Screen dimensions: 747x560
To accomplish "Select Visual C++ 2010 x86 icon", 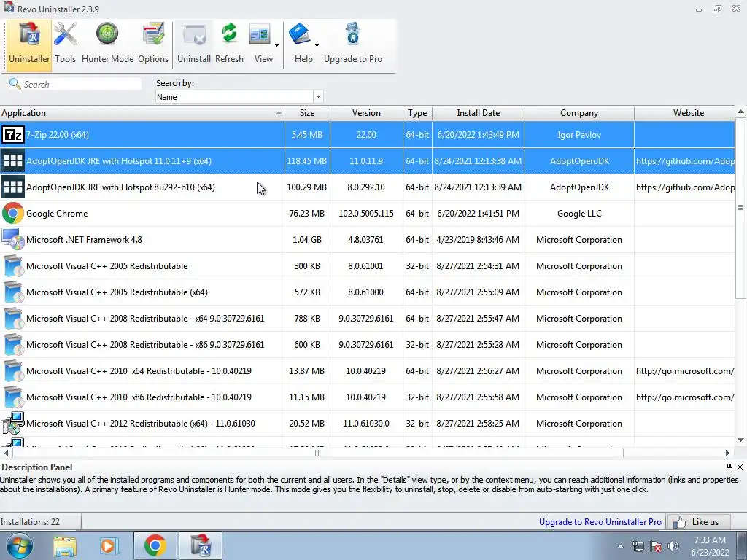I will point(13,397).
